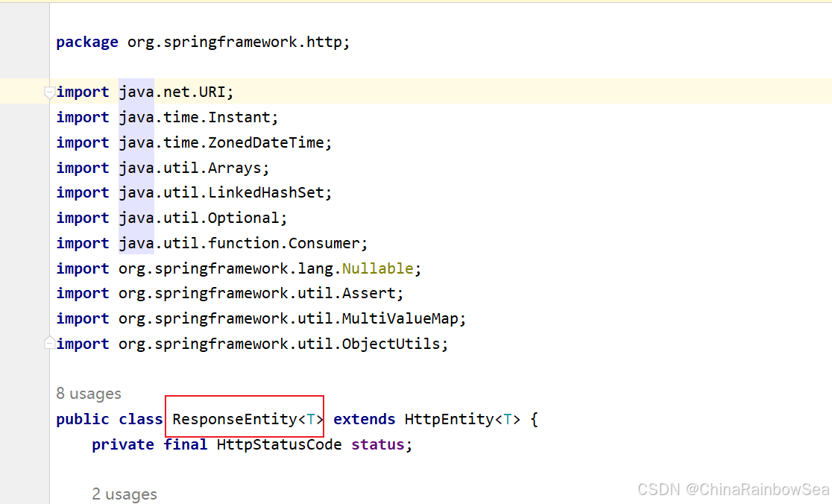Click the status field name
This screenshot has height=504, width=832.
(x=377, y=444)
